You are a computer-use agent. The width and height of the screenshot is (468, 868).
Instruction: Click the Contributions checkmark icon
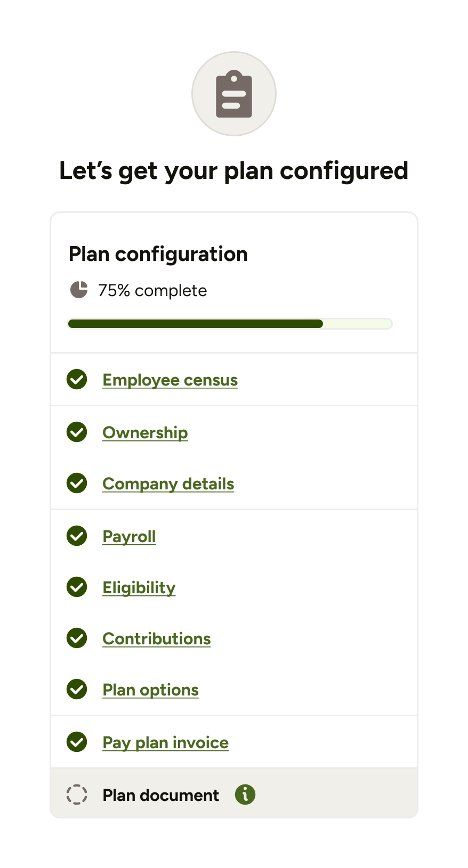[77, 638]
